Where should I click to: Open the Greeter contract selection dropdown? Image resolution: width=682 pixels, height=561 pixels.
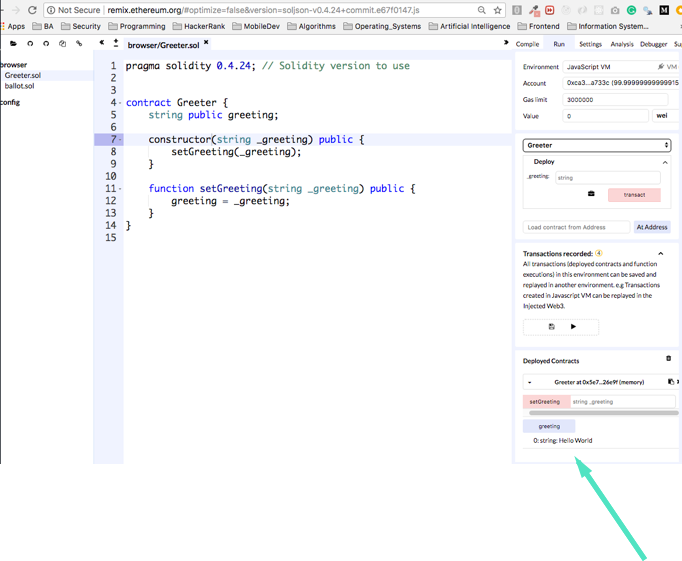click(x=596, y=145)
